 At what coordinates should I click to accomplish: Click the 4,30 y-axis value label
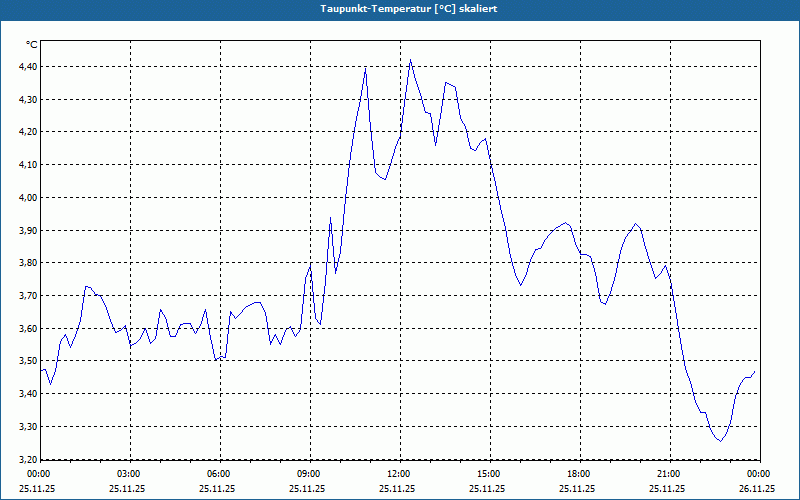pos(28,100)
